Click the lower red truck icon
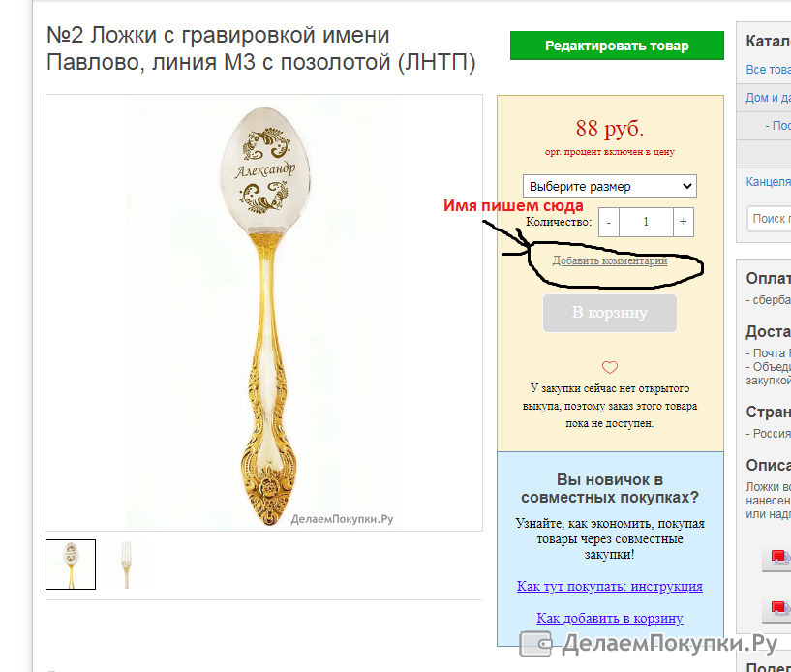 point(780,607)
